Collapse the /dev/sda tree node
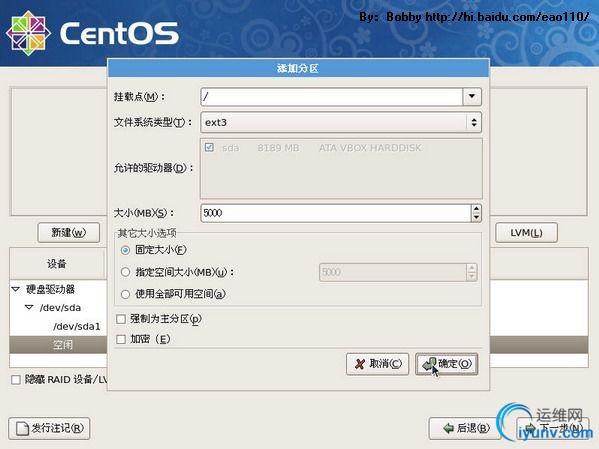This screenshot has width=599, height=449. click(x=29, y=307)
